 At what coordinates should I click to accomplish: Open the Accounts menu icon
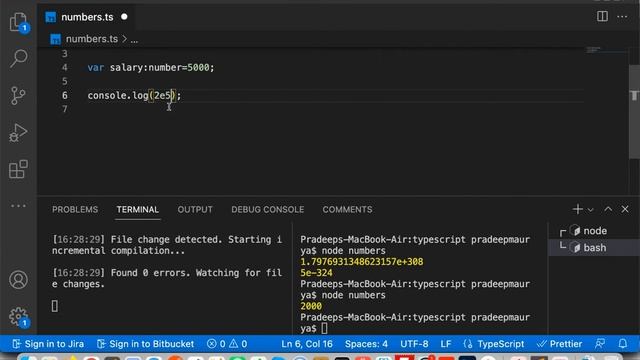coord(18,280)
